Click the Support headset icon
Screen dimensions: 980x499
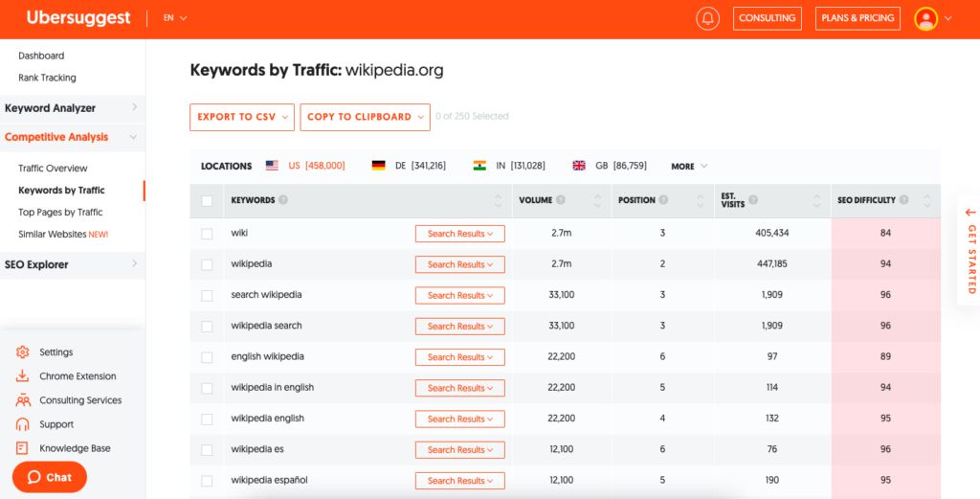pyautogui.click(x=23, y=424)
